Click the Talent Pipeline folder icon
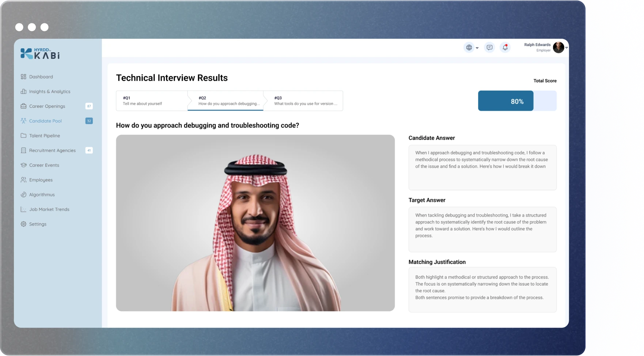 (x=23, y=136)
